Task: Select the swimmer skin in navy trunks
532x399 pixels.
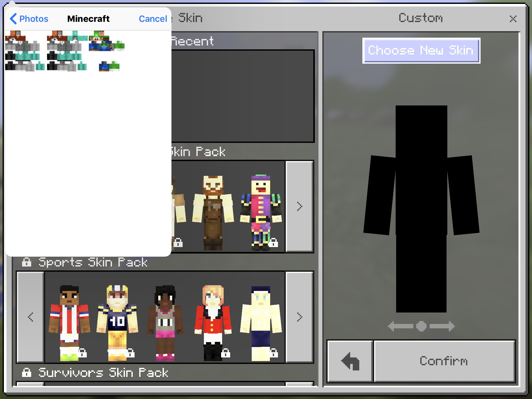Action: point(261,322)
